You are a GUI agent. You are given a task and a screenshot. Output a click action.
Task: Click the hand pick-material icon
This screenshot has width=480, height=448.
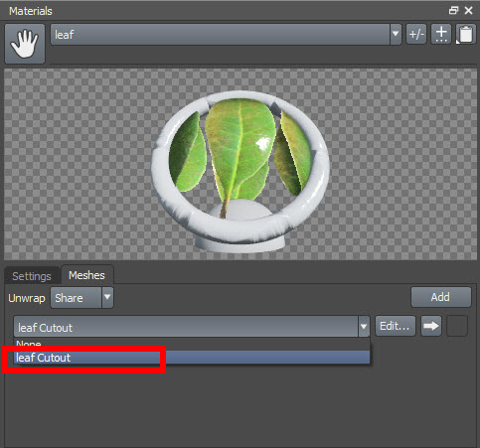pos(25,44)
